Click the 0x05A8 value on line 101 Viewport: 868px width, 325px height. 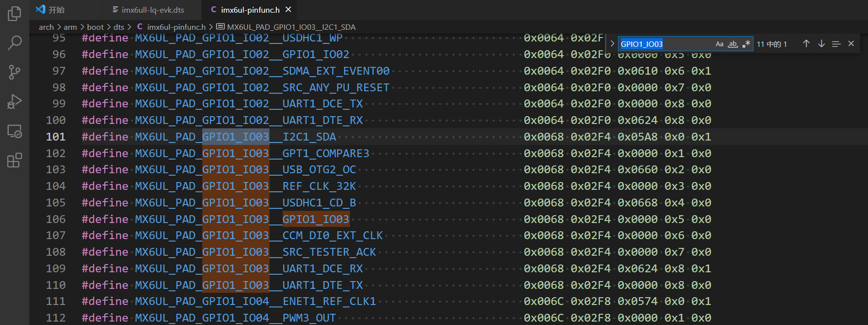[x=637, y=137]
